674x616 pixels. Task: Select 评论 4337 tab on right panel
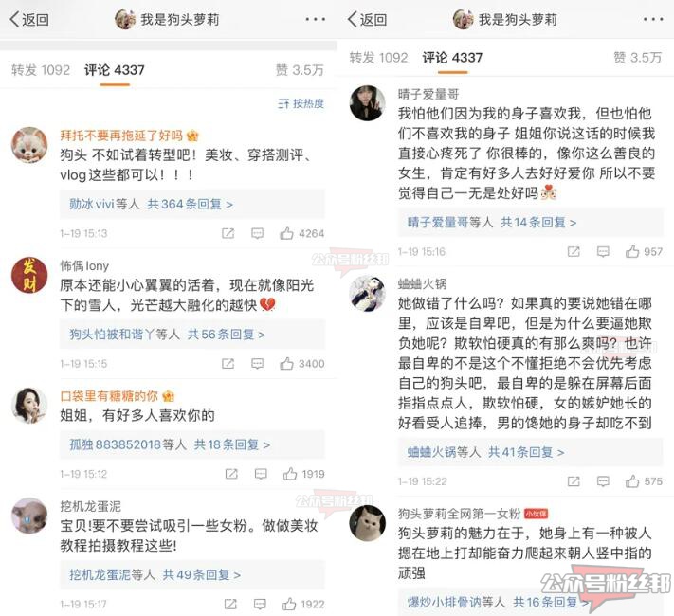point(452,58)
